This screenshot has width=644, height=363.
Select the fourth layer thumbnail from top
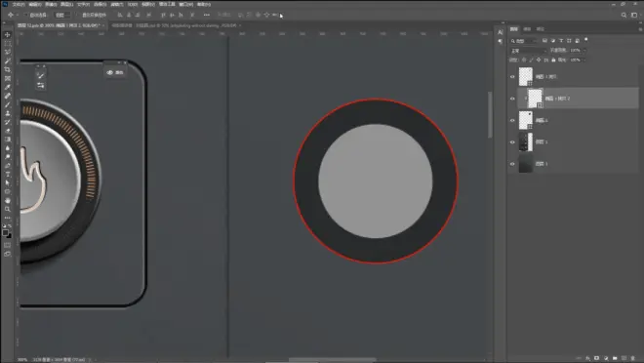526,142
